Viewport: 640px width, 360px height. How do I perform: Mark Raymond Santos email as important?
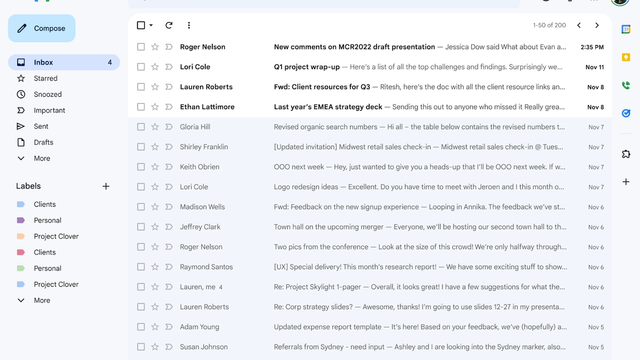point(169,267)
